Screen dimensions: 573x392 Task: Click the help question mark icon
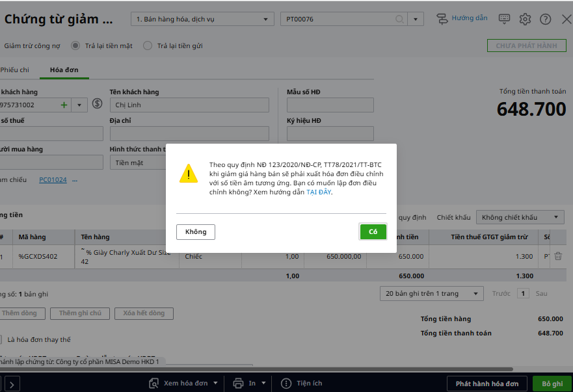click(546, 19)
